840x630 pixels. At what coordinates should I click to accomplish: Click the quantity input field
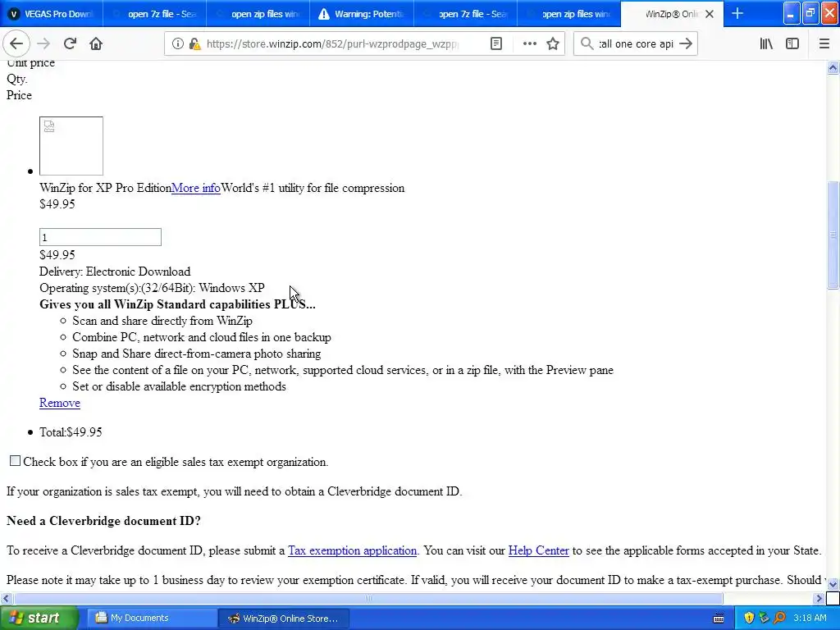pyautogui.click(x=100, y=237)
